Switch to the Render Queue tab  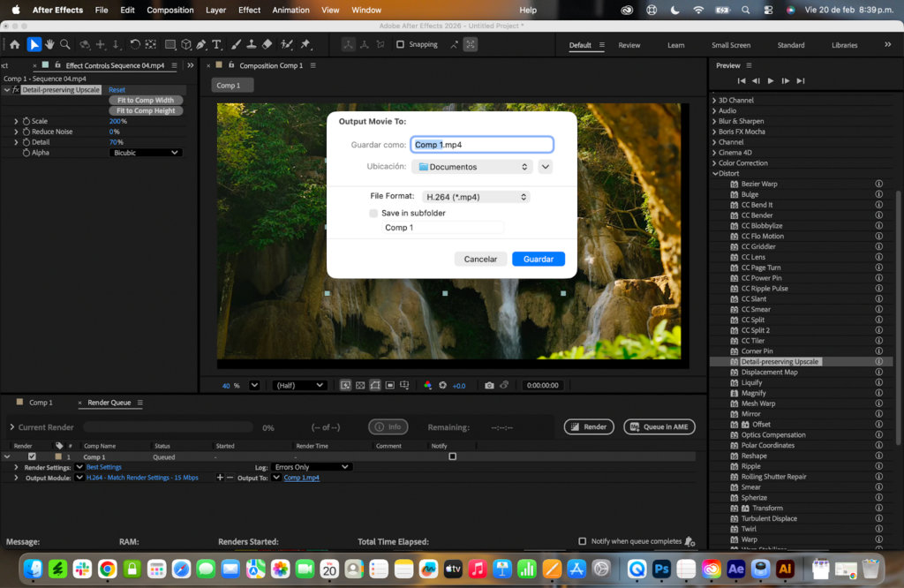pyautogui.click(x=109, y=402)
